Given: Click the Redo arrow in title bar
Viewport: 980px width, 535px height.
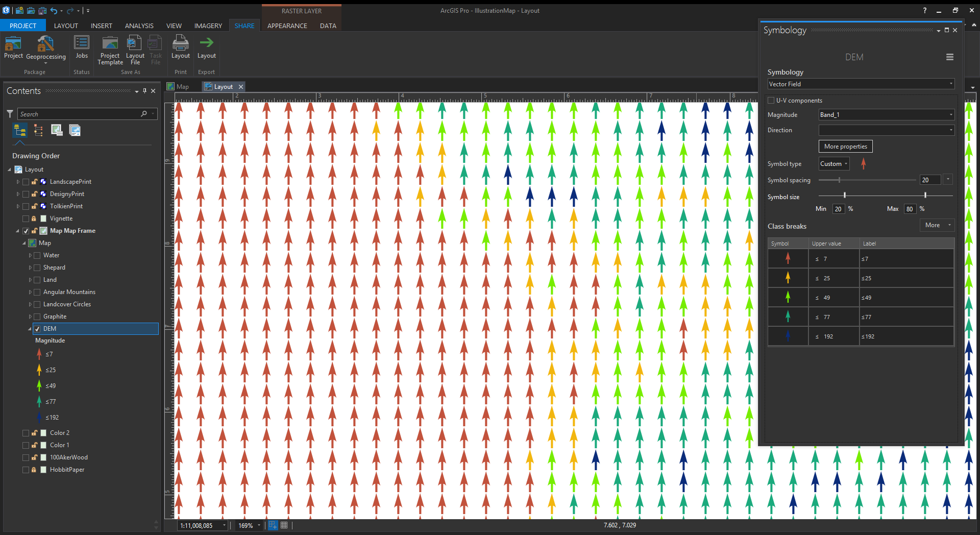Looking at the screenshot, I should (x=70, y=10).
